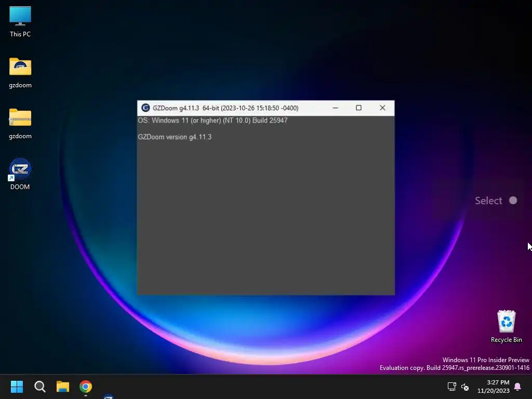Select the DOOM shortcut icon on desktop
The width and height of the screenshot is (532, 399).
pos(20,174)
